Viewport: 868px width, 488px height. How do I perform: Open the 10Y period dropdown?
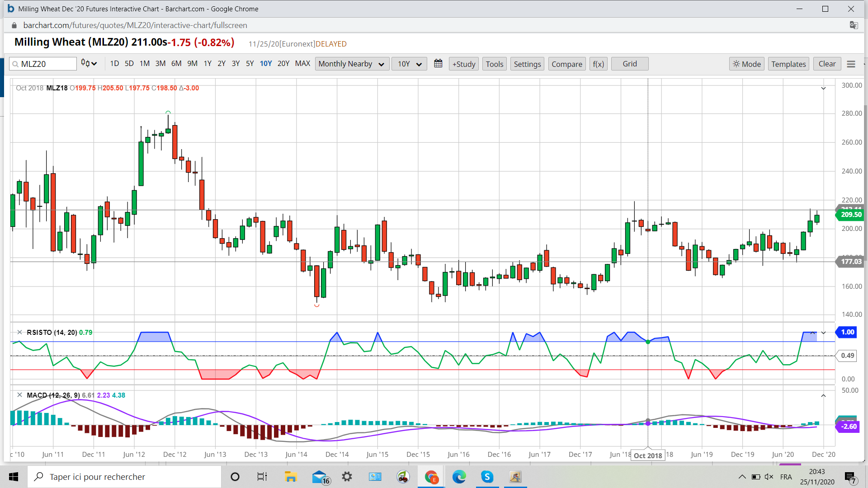click(x=409, y=64)
